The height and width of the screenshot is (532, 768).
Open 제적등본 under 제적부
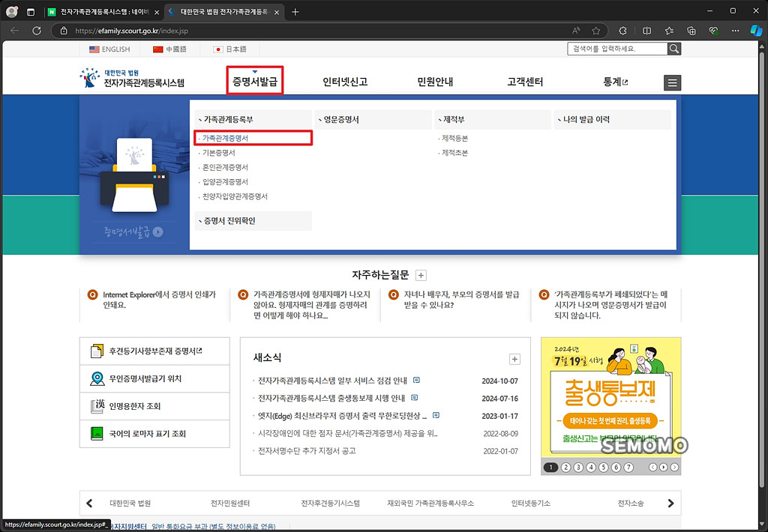point(454,139)
